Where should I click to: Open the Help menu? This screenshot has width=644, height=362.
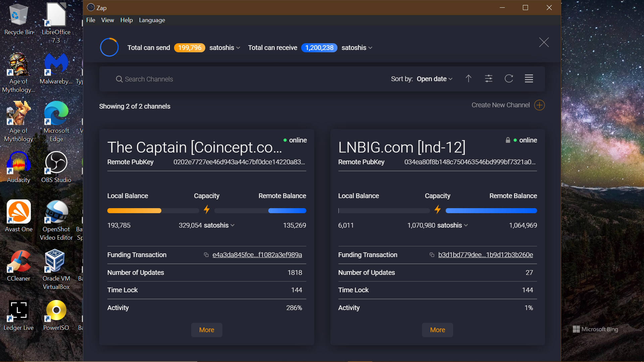click(x=126, y=20)
